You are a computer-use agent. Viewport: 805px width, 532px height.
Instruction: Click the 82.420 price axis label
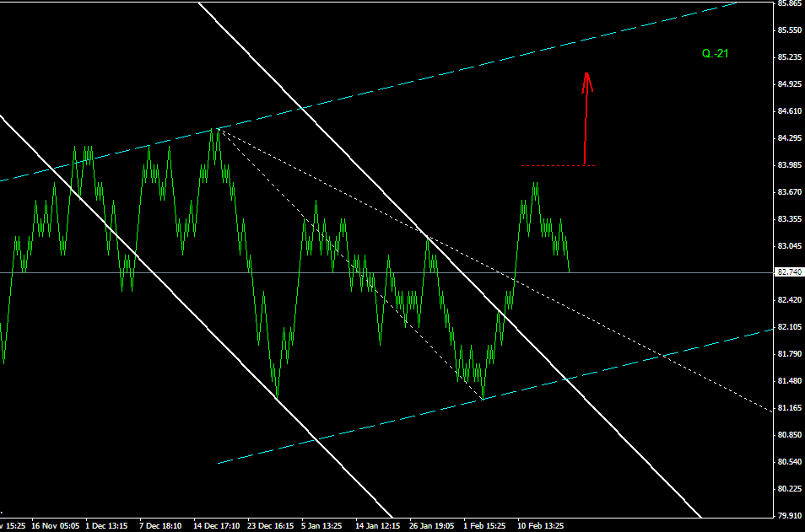[790, 299]
